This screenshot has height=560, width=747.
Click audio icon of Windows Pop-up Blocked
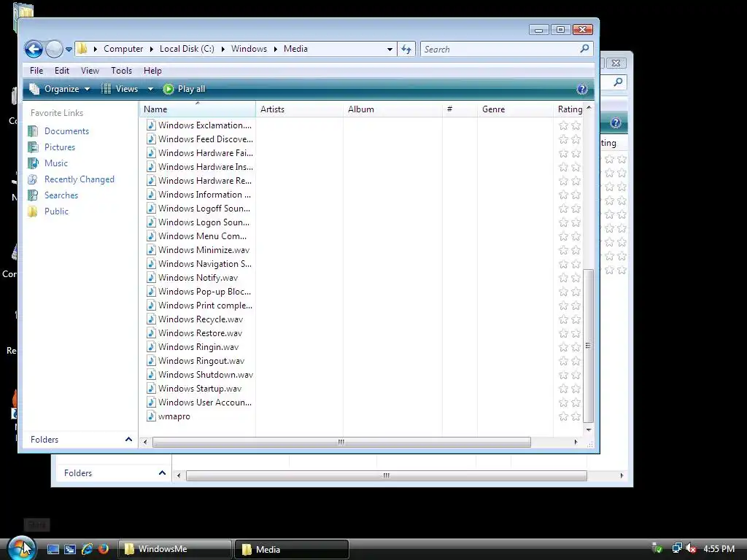pyautogui.click(x=151, y=292)
